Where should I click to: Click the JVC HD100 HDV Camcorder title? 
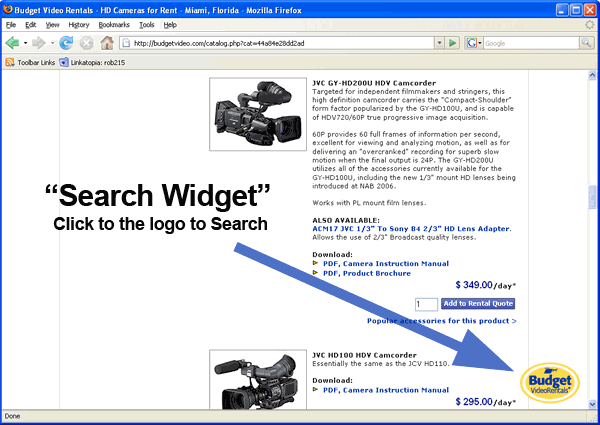364,355
